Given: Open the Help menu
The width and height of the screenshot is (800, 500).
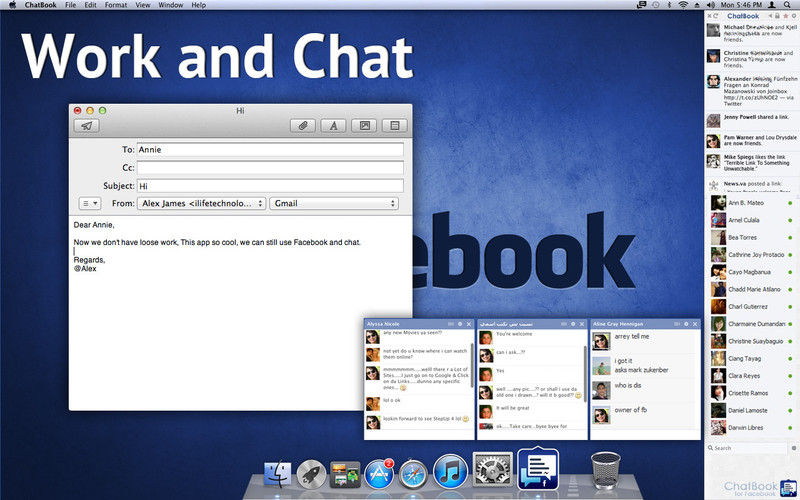Looking at the screenshot, I should [x=198, y=5].
